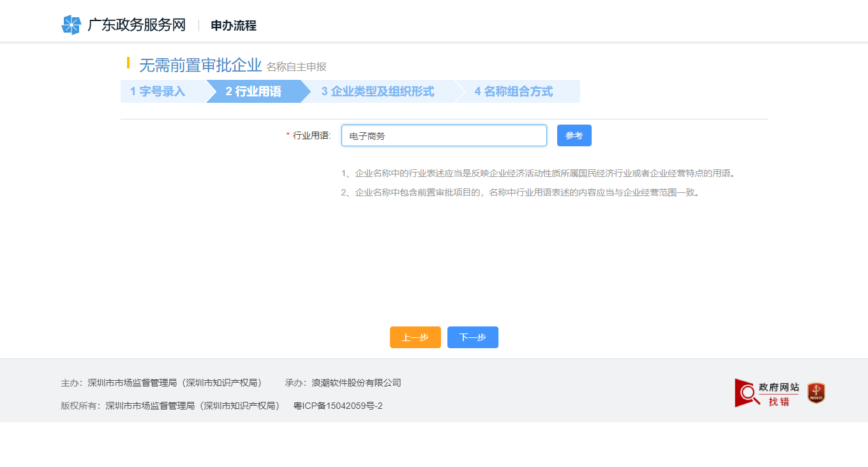Click the divider icon before 申办流程
868x467 pixels.
coord(200,25)
